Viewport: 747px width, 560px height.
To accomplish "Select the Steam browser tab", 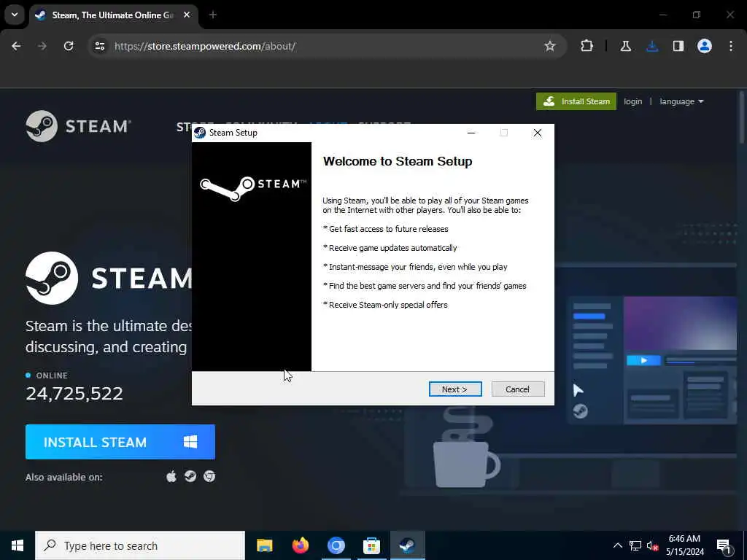I will (115, 15).
